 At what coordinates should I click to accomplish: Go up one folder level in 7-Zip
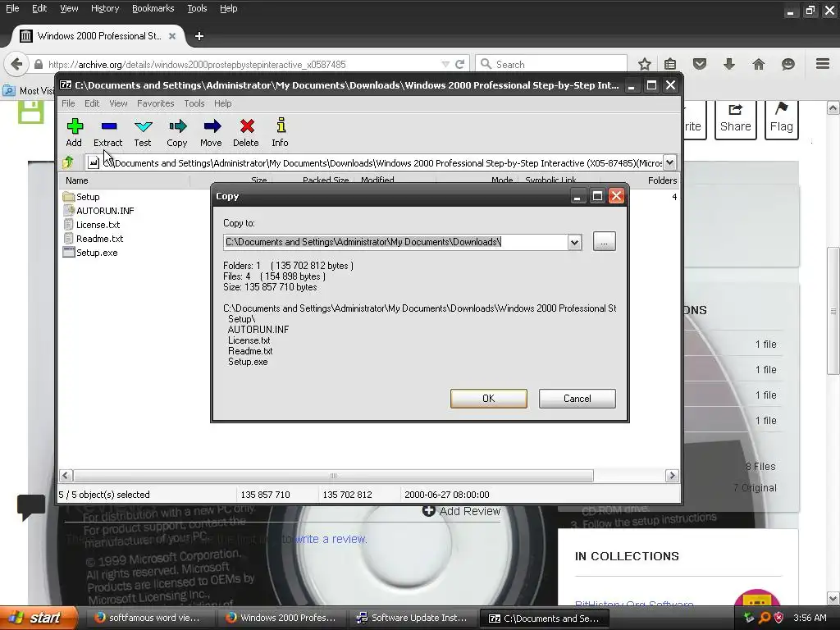(68, 162)
